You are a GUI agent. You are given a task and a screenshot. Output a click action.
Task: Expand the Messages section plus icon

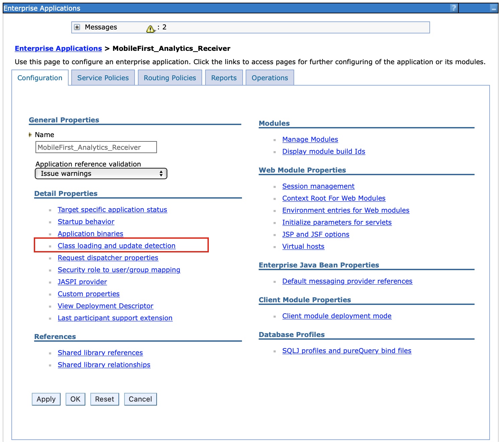point(77,27)
